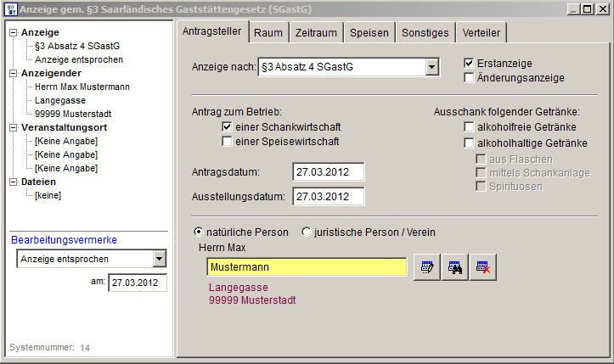Collapse the Anzeige tree node
Viewport: 614px width, 364px height.
click(13, 32)
